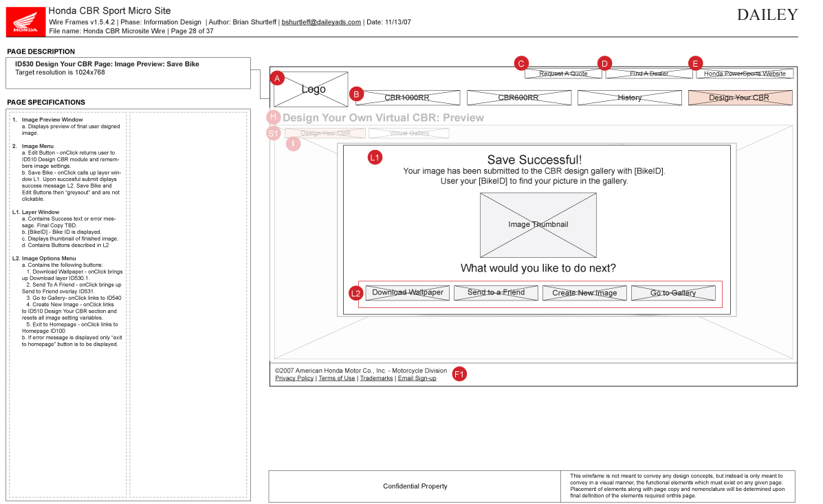Click the Request A Quote button
The image size is (823, 504).
click(x=563, y=74)
